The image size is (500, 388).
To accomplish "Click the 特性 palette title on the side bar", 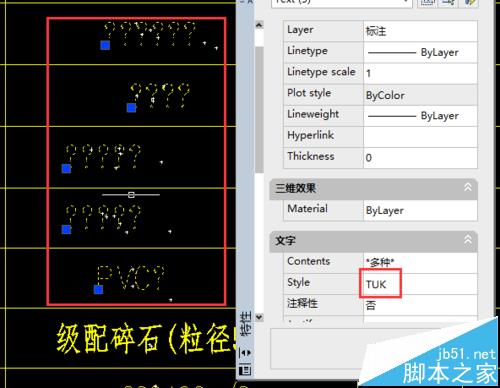I will 246,324.
